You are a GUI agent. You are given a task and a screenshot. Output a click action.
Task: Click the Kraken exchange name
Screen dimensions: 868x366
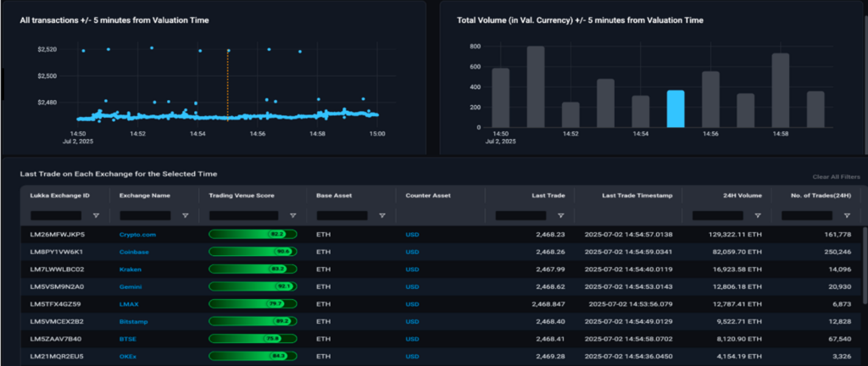click(130, 269)
